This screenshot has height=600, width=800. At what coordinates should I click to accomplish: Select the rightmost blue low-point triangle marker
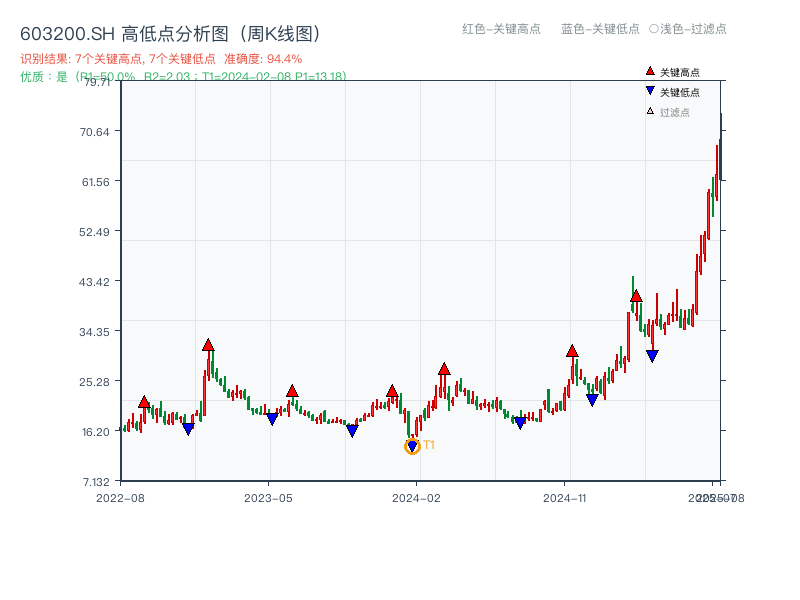[653, 354]
